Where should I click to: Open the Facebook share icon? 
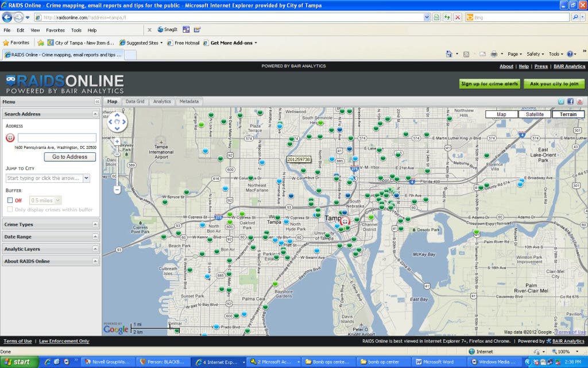(571, 102)
